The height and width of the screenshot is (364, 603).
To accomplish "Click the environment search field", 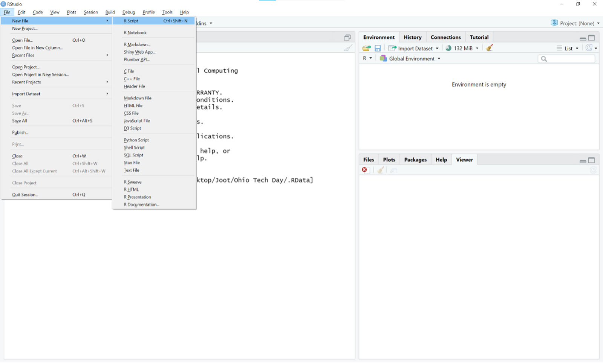I will 566,59.
